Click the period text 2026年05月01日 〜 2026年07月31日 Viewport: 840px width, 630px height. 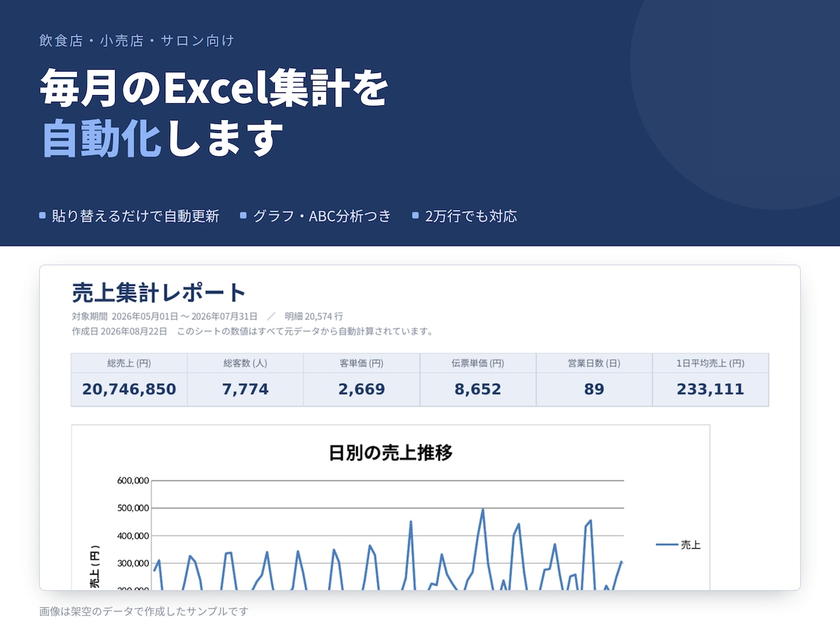(185, 317)
